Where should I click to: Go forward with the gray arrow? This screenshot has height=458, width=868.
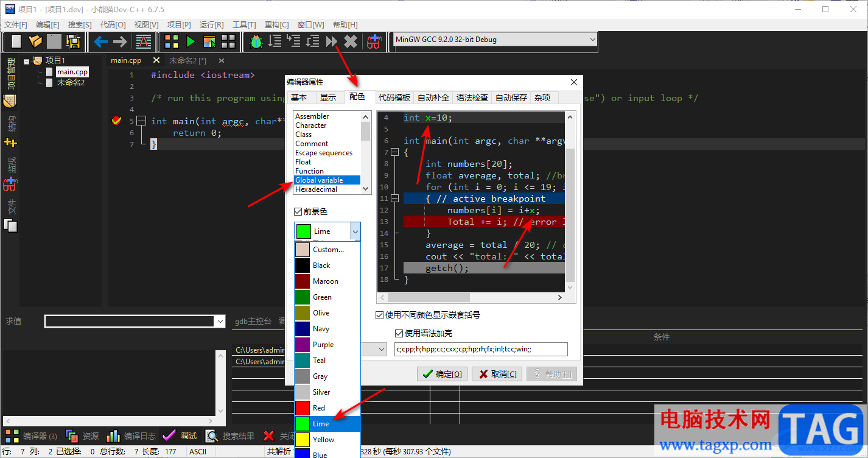click(120, 41)
